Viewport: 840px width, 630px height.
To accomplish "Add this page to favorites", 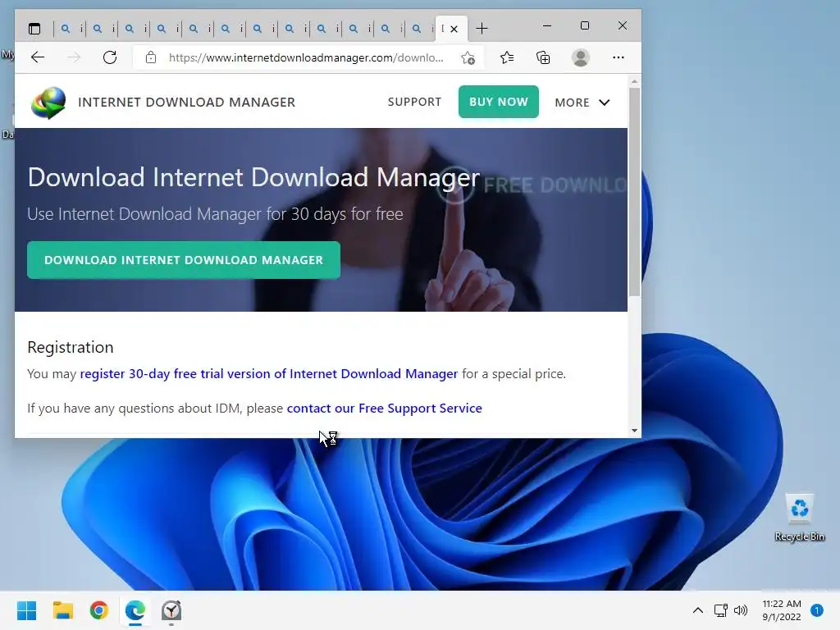I will [468, 57].
